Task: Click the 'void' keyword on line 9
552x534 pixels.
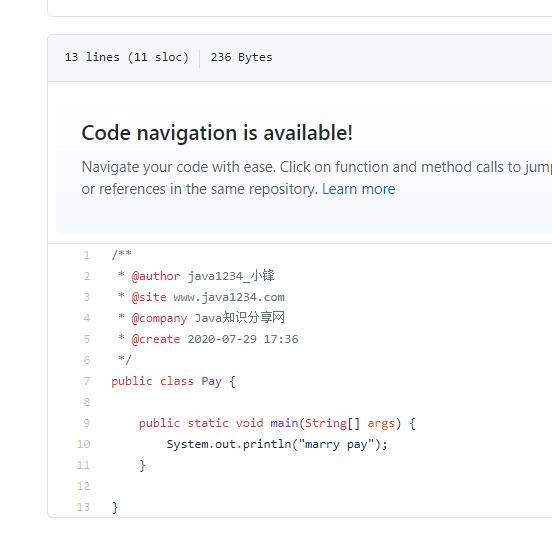Action: 249,423
